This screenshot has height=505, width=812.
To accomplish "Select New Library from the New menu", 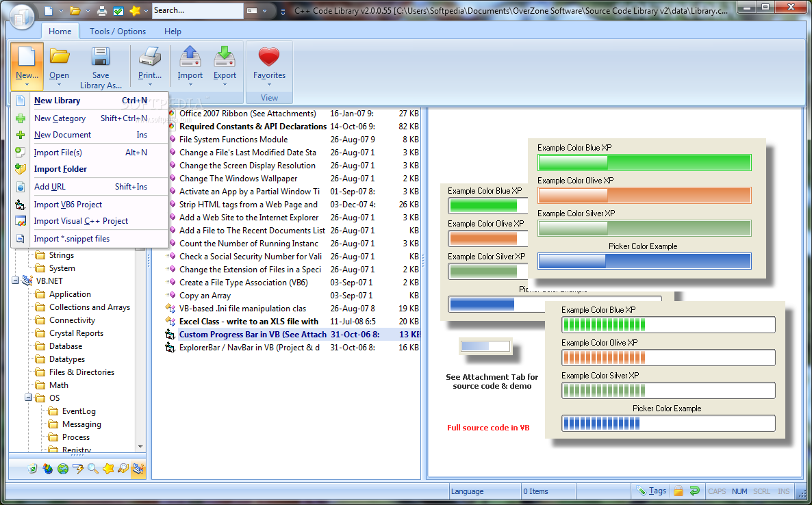I will pos(90,101).
